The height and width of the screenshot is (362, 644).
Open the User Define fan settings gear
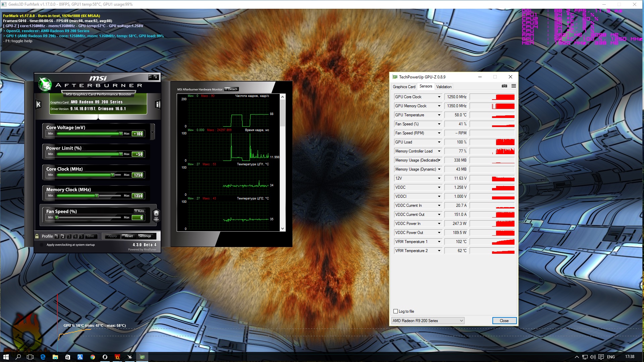[x=156, y=215]
